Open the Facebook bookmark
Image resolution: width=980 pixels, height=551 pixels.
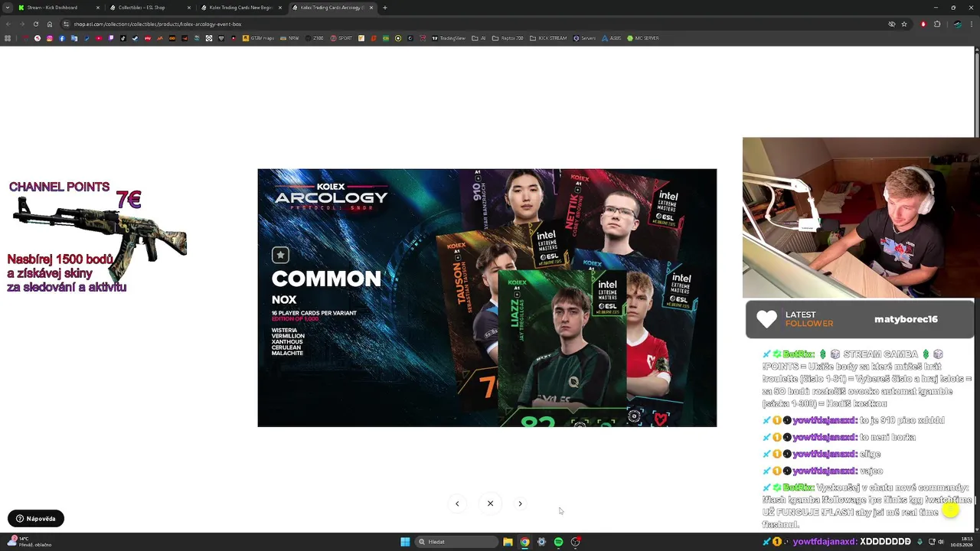click(62, 38)
